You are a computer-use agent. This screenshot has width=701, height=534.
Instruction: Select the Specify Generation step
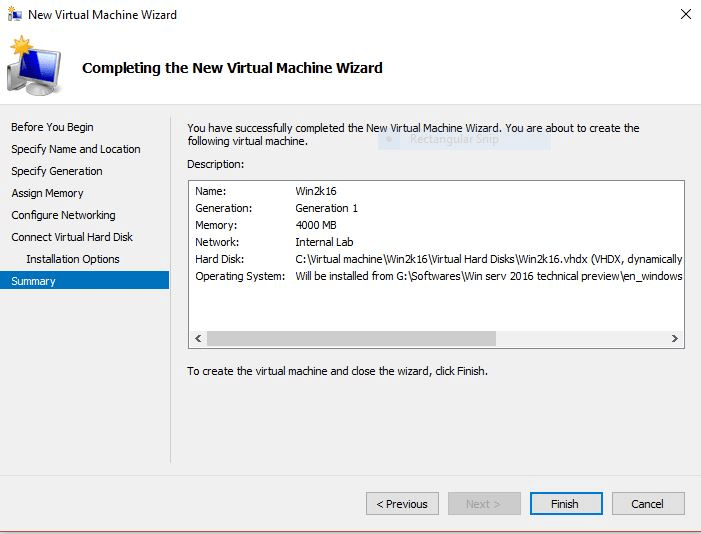tap(56, 171)
